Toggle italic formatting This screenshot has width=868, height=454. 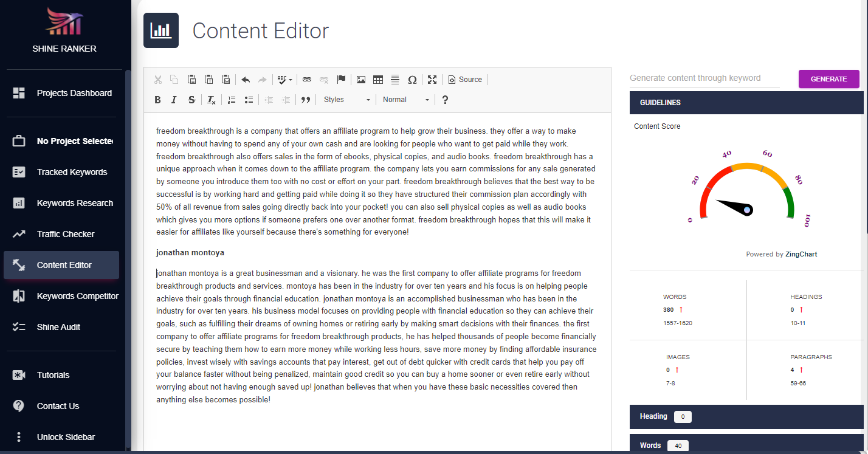coord(174,100)
